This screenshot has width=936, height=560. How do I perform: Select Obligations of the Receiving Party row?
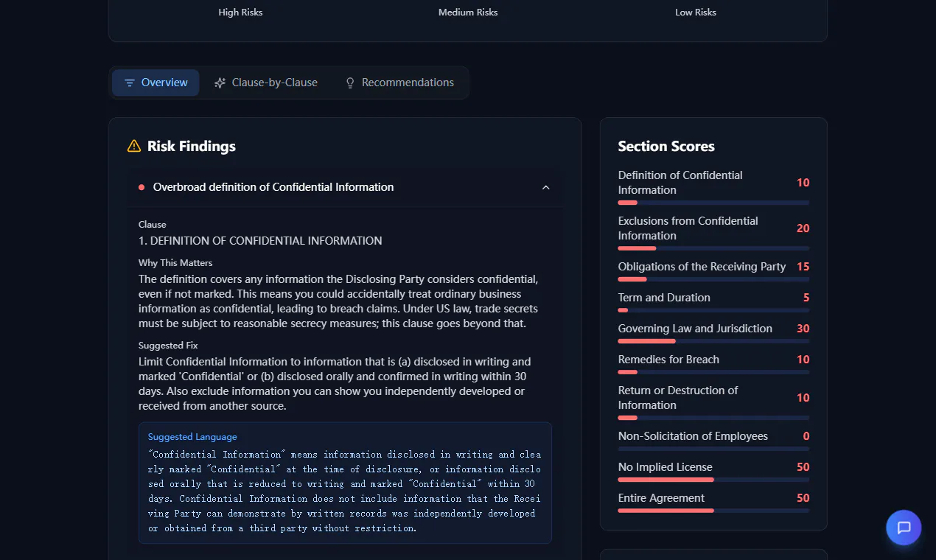click(713, 270)
